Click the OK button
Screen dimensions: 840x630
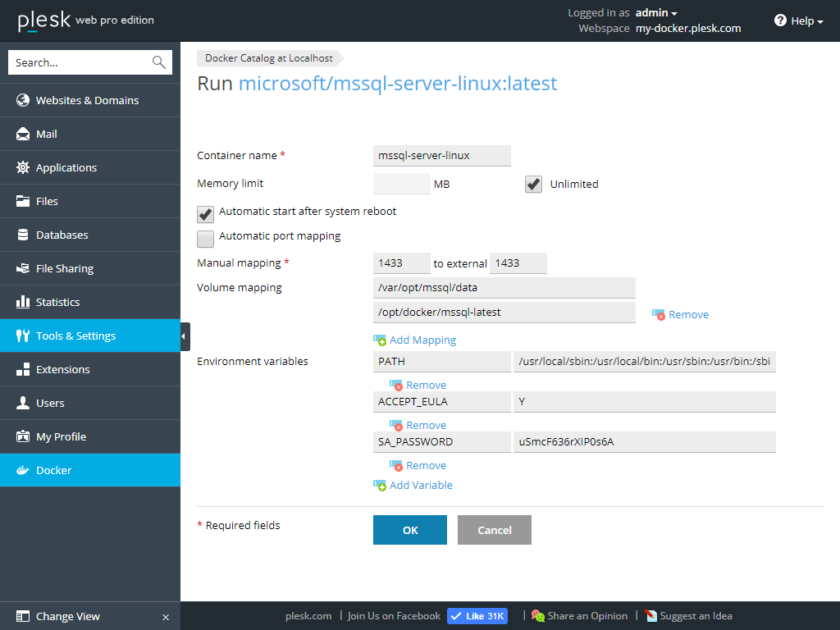point(410,530)
